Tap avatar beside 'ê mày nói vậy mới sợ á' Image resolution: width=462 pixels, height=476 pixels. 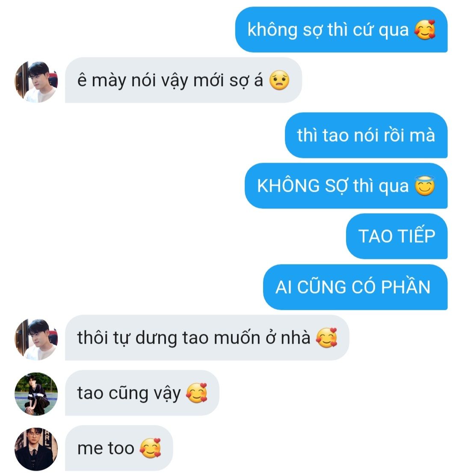(36, 82)
